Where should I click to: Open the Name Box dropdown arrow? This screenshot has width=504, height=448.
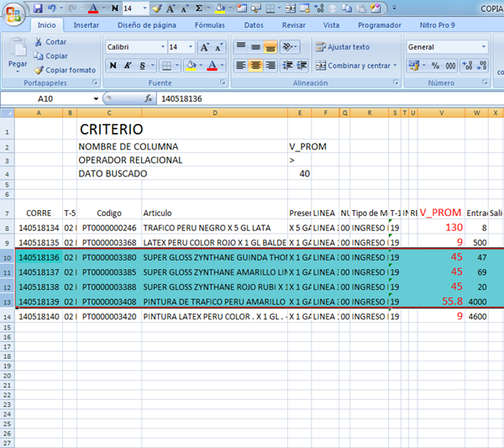[96, 98]
